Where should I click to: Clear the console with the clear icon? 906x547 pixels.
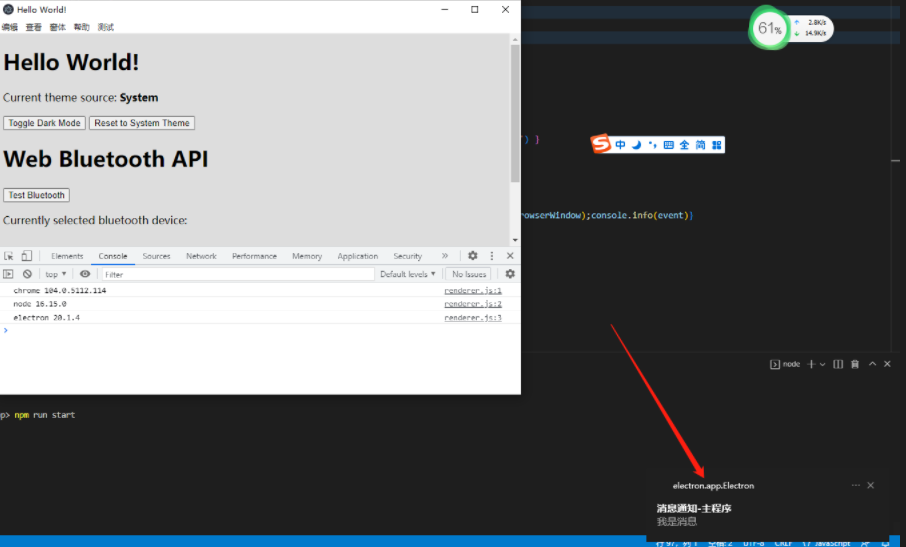[27, 274]
